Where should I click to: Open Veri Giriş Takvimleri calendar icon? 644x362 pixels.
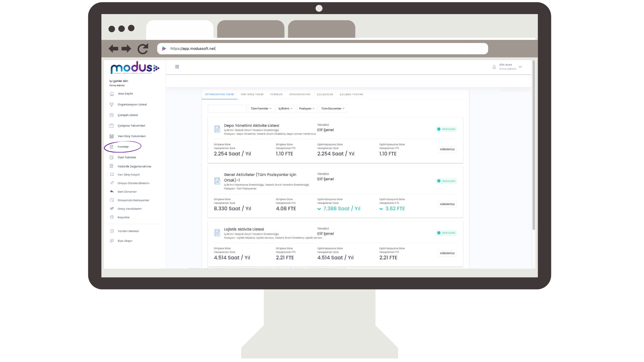coord(112,136)
